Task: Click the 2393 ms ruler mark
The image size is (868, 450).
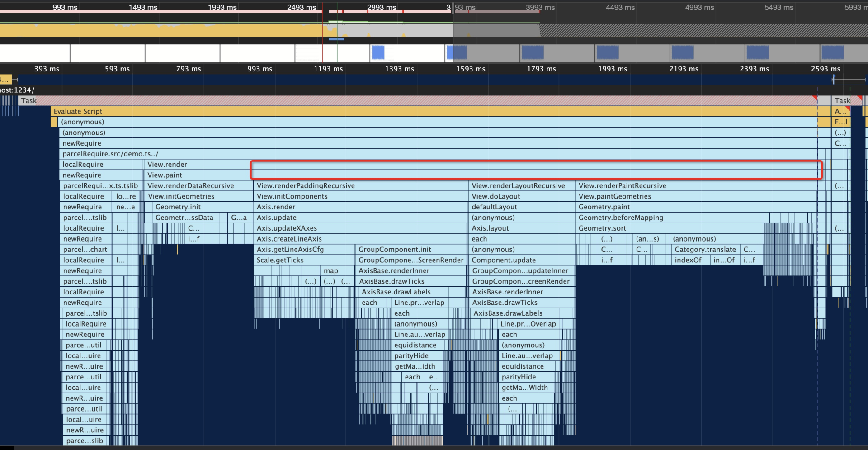Action: point(754,69)
